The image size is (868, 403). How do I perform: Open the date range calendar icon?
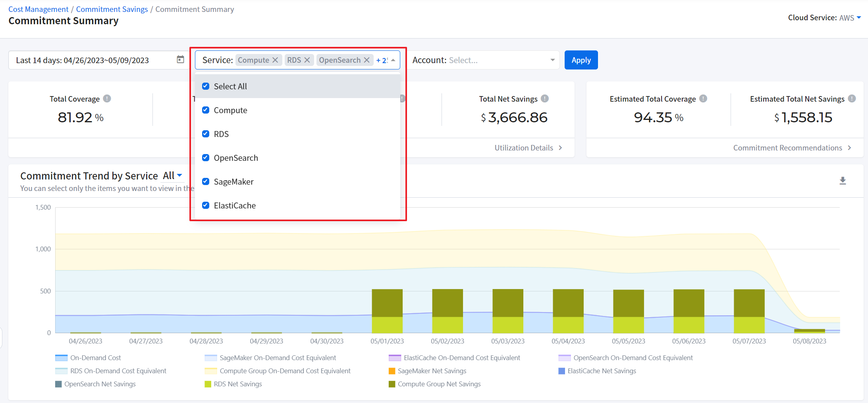pos(180,60)
